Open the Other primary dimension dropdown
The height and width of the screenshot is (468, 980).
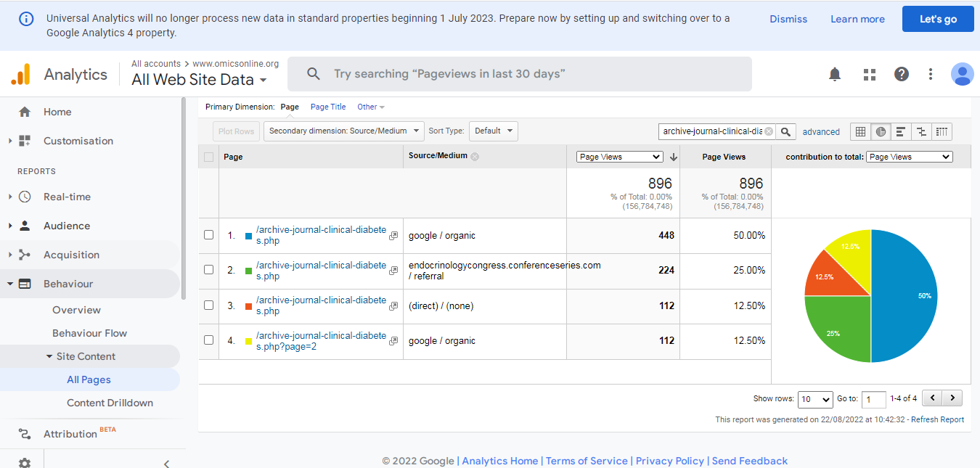pos(371,107)
